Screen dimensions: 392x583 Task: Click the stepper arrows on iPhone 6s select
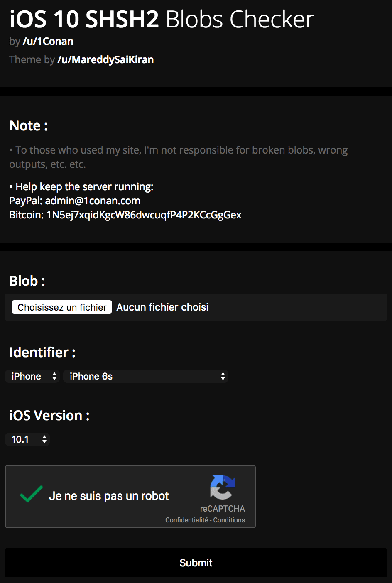223,376
